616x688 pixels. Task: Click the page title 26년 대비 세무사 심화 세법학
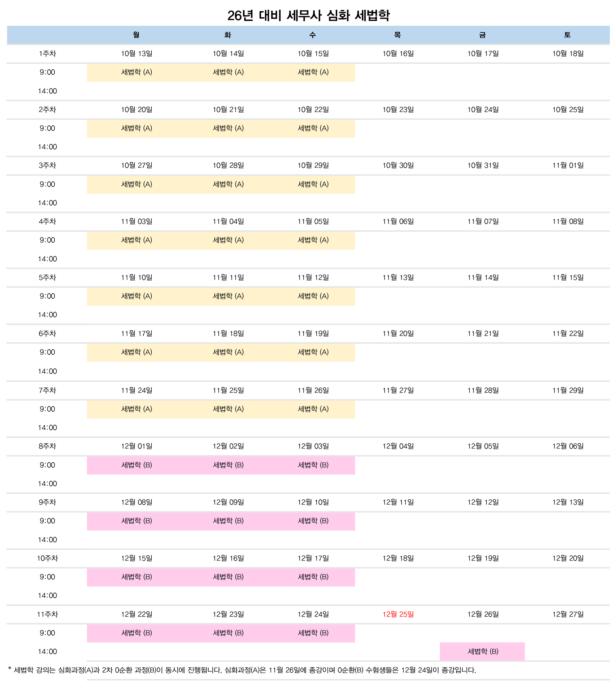click(308, 16)
